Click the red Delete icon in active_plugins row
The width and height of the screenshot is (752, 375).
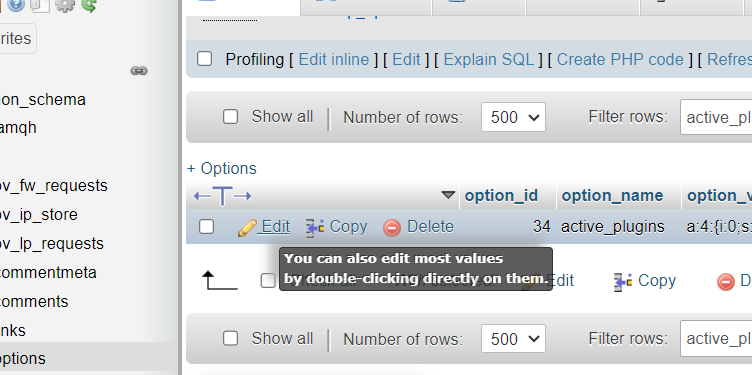pyautogui.click(x=392, y=228)
